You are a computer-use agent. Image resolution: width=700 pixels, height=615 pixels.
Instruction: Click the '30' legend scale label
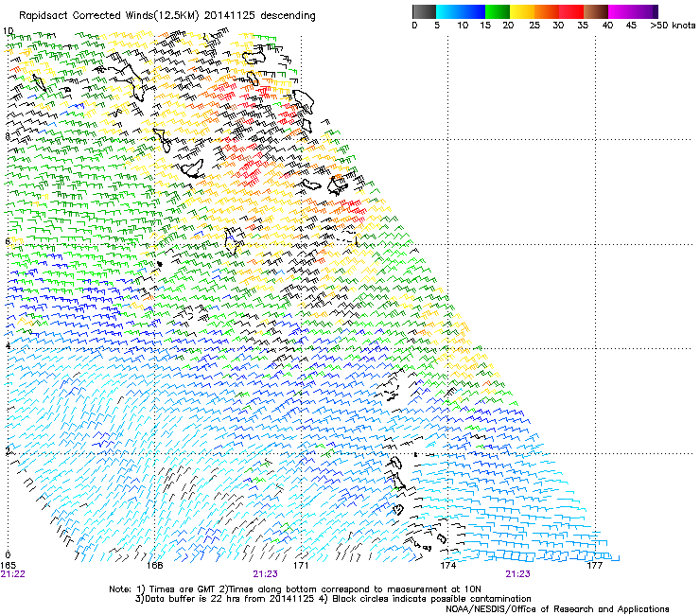pos(558,26)
